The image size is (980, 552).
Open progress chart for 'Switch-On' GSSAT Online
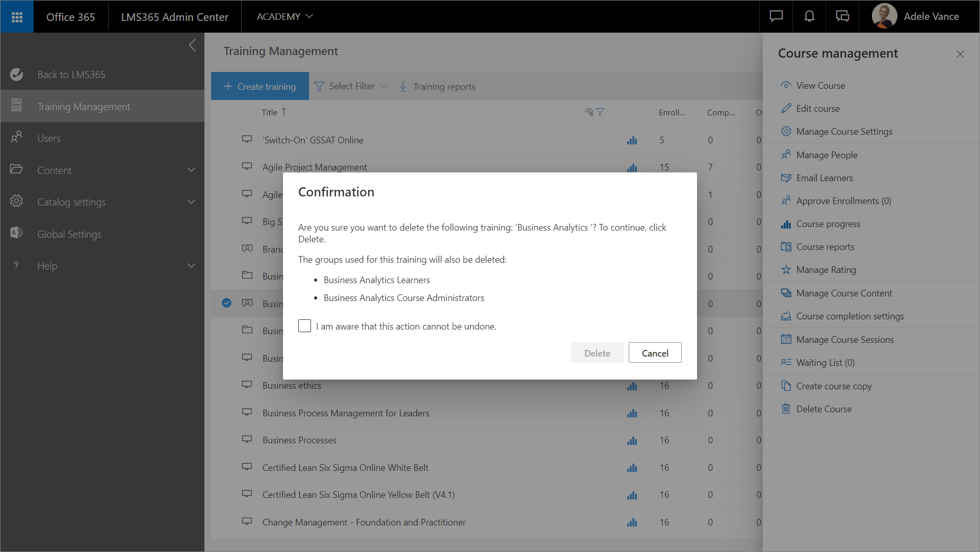(632, 140)
